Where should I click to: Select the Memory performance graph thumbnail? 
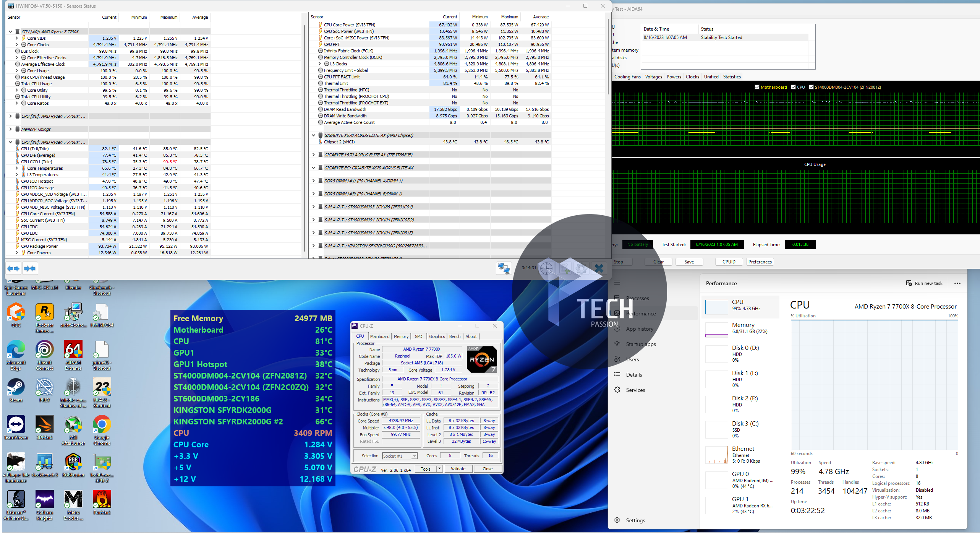(x=716, y=330)
